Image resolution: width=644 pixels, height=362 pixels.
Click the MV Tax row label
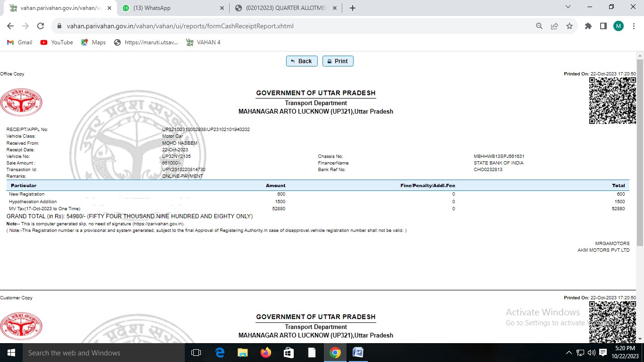tap(45, 208)
